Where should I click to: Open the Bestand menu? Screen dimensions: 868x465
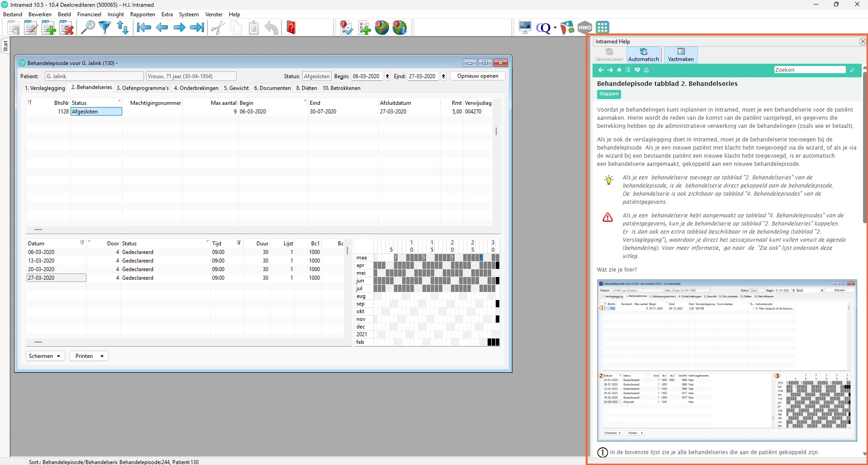(13, 14)
